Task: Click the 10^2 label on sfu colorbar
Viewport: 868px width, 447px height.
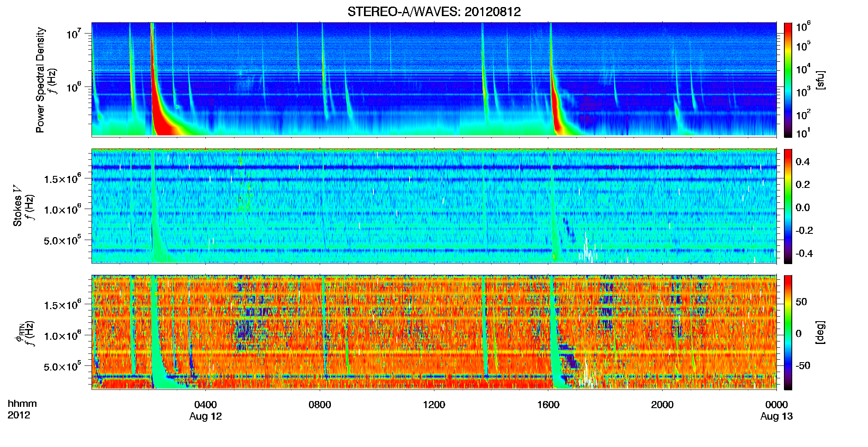Action: [803, 115]
